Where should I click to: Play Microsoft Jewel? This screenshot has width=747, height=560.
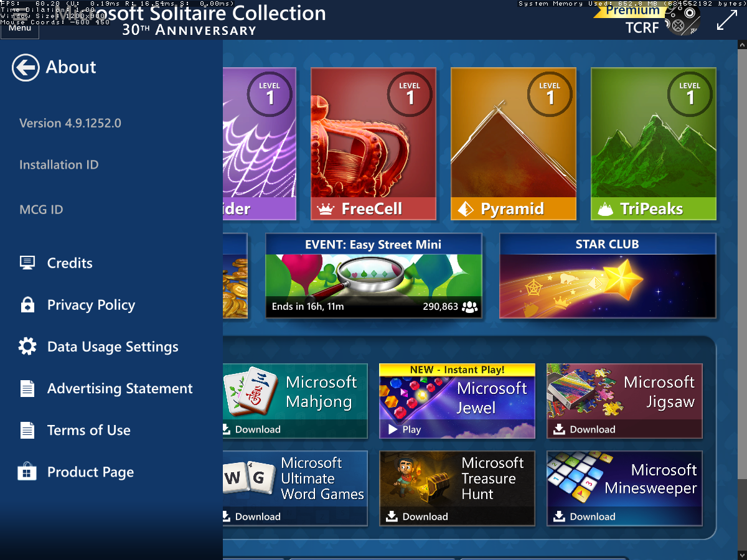pos(405,429)
